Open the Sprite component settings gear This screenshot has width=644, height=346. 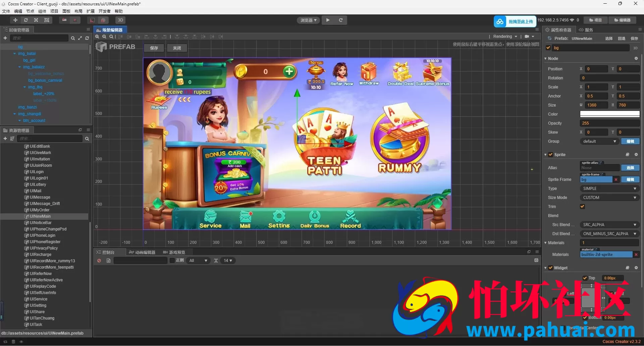(636, 154)
